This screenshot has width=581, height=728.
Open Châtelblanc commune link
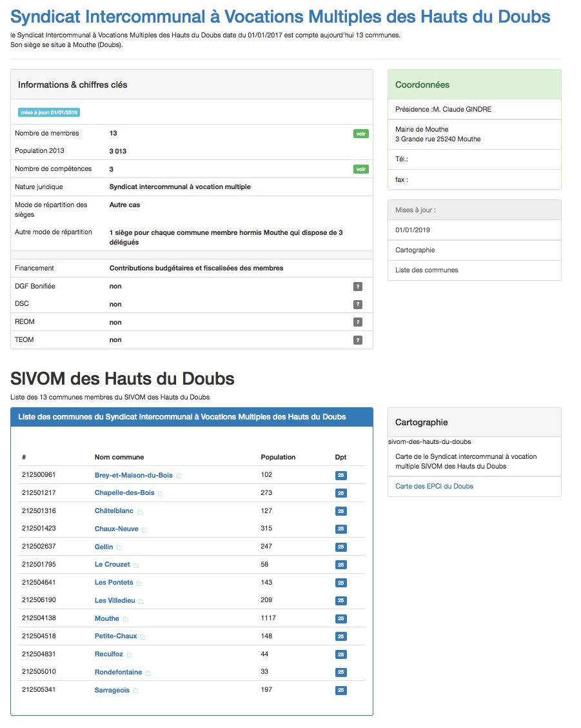(x=113, y=511)
